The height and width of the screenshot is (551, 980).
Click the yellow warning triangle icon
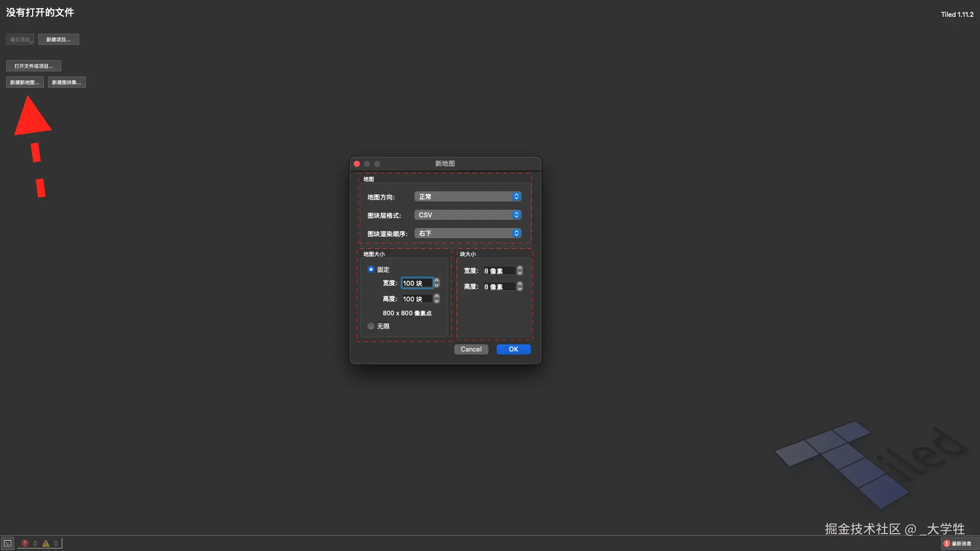[x=46, y=543]
